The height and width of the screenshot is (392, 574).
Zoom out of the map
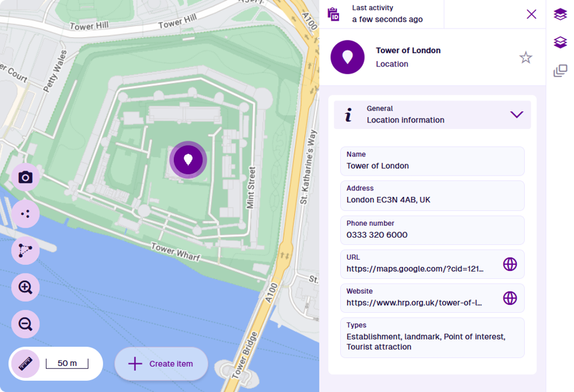25,324
